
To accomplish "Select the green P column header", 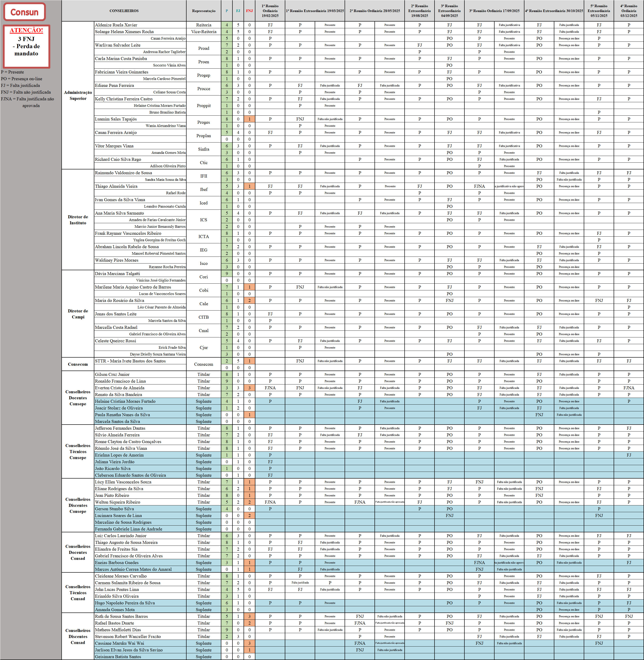I will coord(227,10).
